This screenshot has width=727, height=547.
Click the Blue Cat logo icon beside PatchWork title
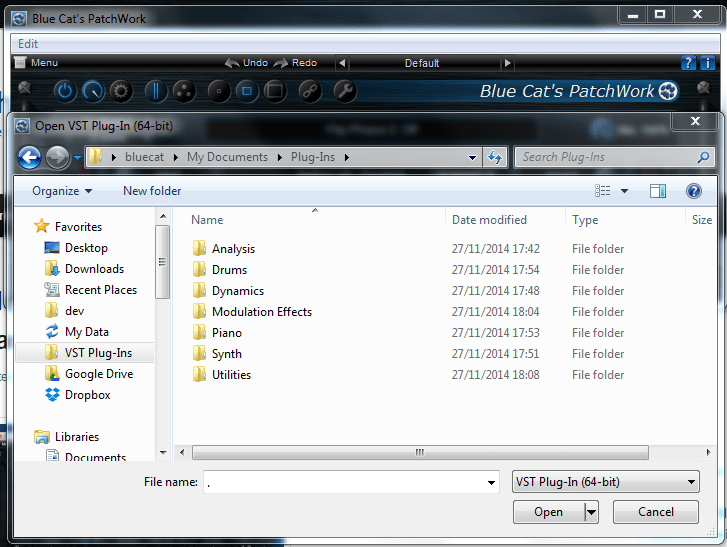(x=668, y=91)
